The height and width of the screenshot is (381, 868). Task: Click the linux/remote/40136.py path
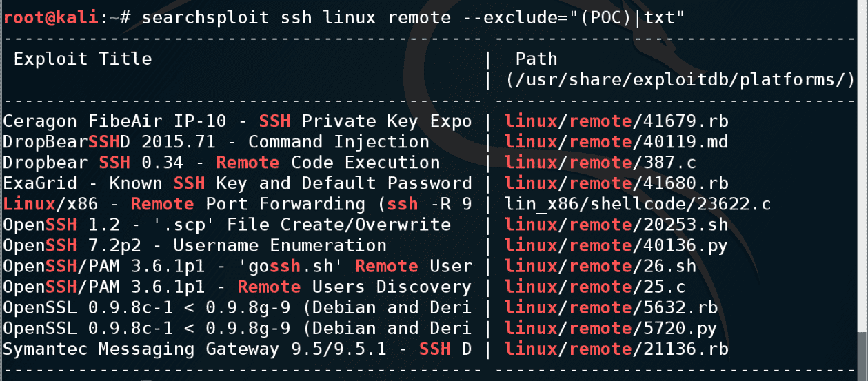click(616, 246)
